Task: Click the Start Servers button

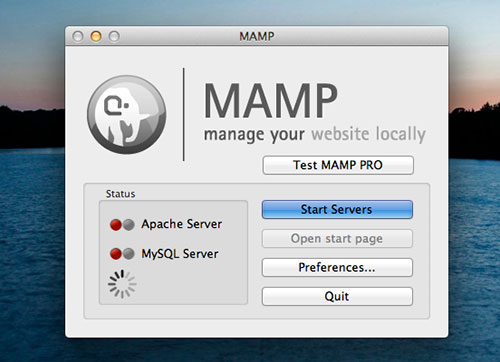Action: [337, 210]
